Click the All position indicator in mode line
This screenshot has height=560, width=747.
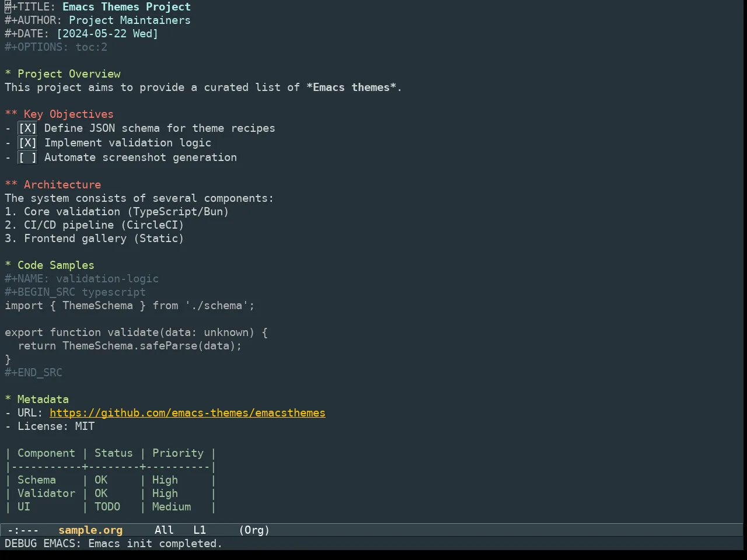pyautogui.click(x=164, y=530)
